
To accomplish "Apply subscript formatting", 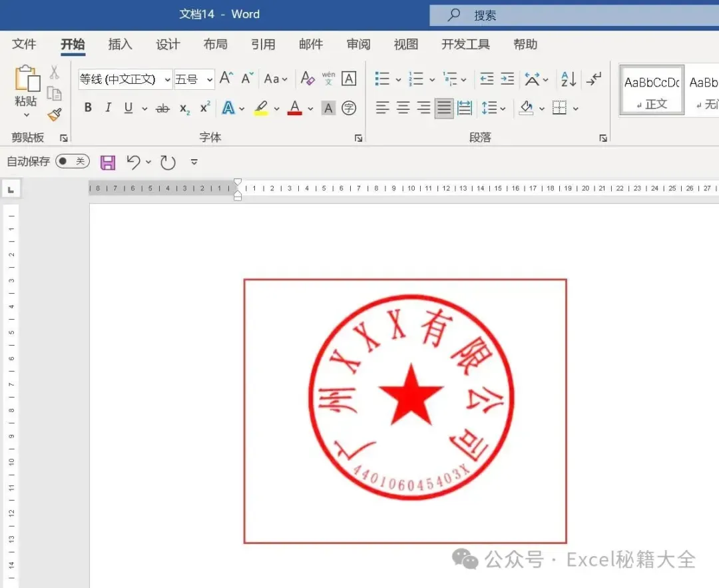I will point(184,109).
